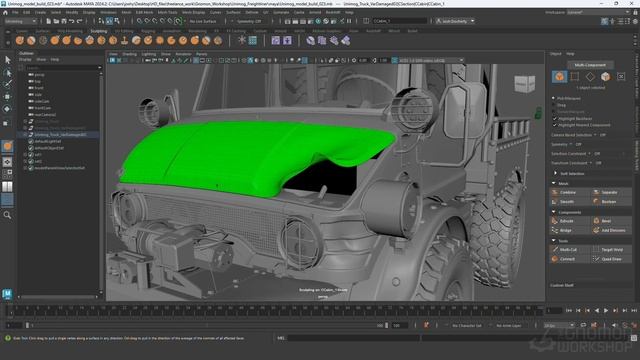Click the last sculpt brush before the divider
The width and height of the screenshot is (640, 360).
[218, 40]
